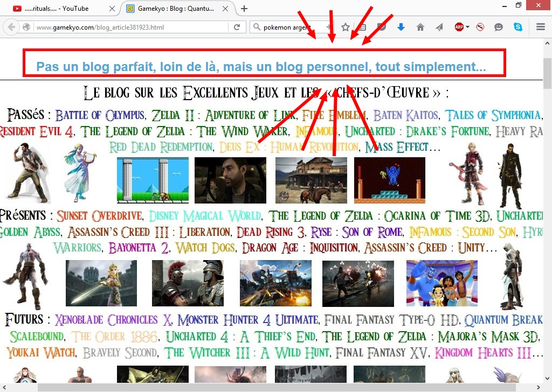Click Youkai Watch link

click(41, 352)
